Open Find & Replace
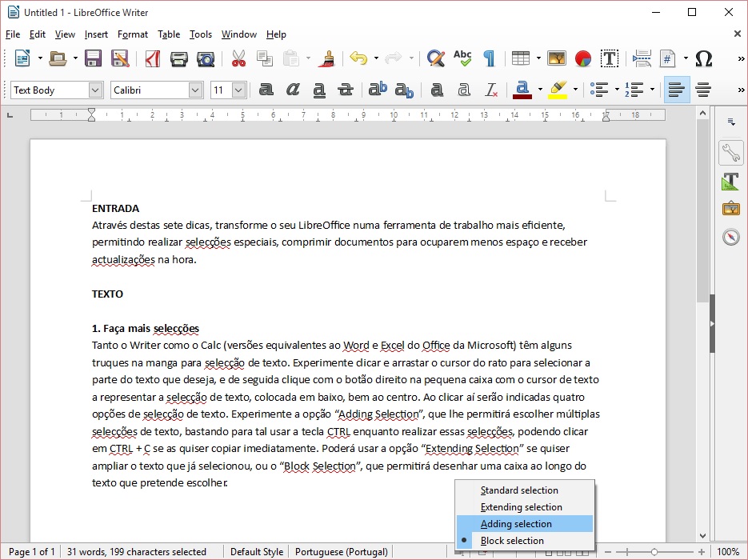 click(x=435, y=58)
